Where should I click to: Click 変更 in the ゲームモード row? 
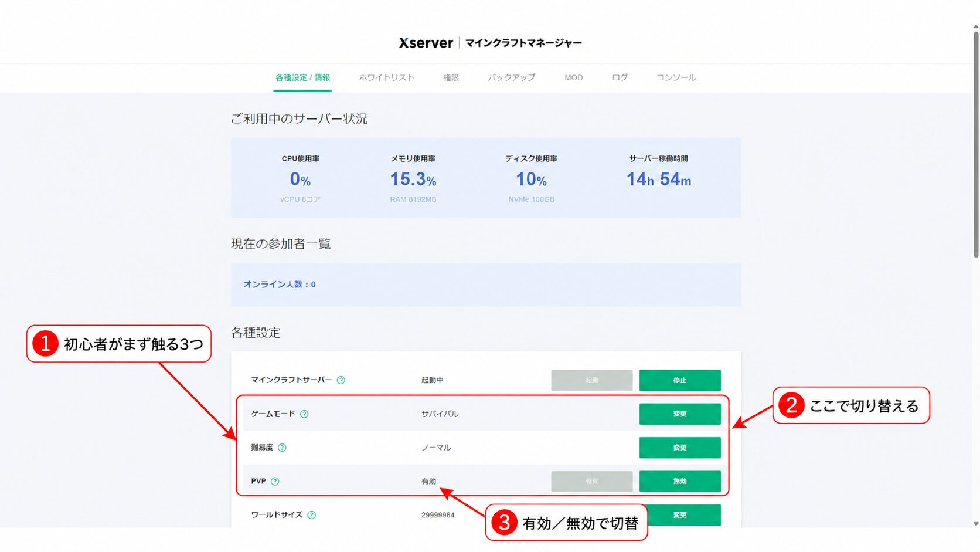coord(680,414)
